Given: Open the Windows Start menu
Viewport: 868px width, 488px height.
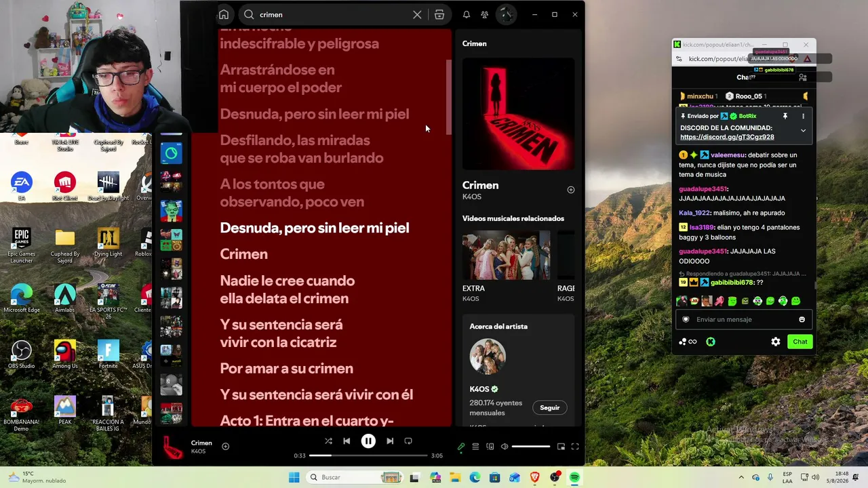Looking at the screenshot, I should (x=294, y=477).
